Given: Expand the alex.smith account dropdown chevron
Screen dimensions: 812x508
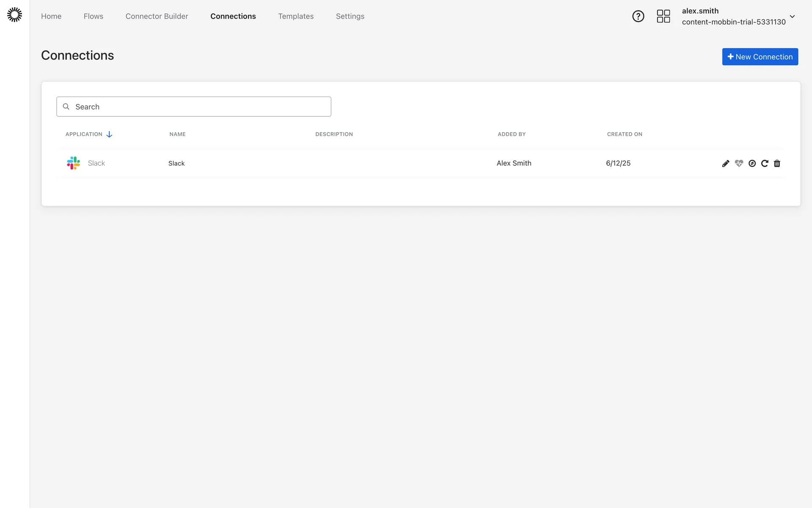Looking at the screenshot, I should pyautogui.click(x=792, y=17).
